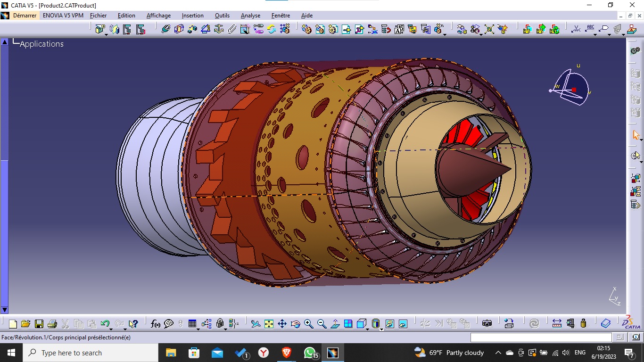Open the Edition menu
Viewport: 644px width, 362px height.
tap(126, 16)
